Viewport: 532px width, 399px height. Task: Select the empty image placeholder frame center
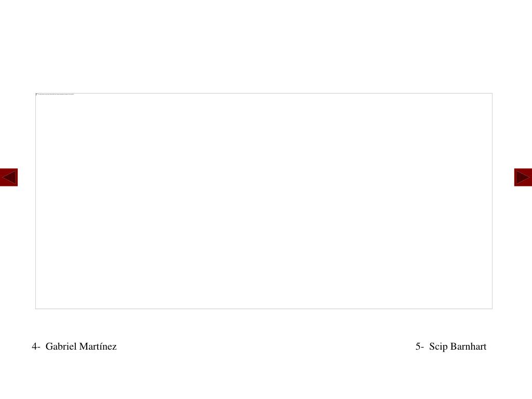[x=264, y=201]
